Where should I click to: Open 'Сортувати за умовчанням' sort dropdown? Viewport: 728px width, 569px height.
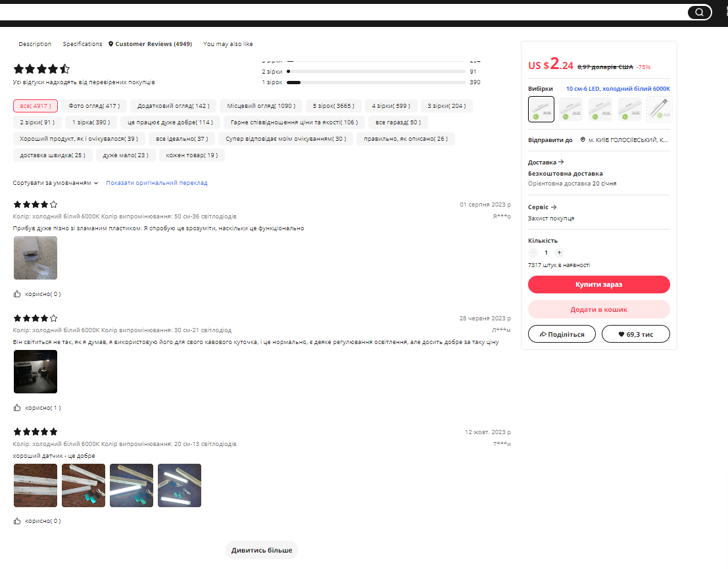pyautogui.click(x=55, y=183)
